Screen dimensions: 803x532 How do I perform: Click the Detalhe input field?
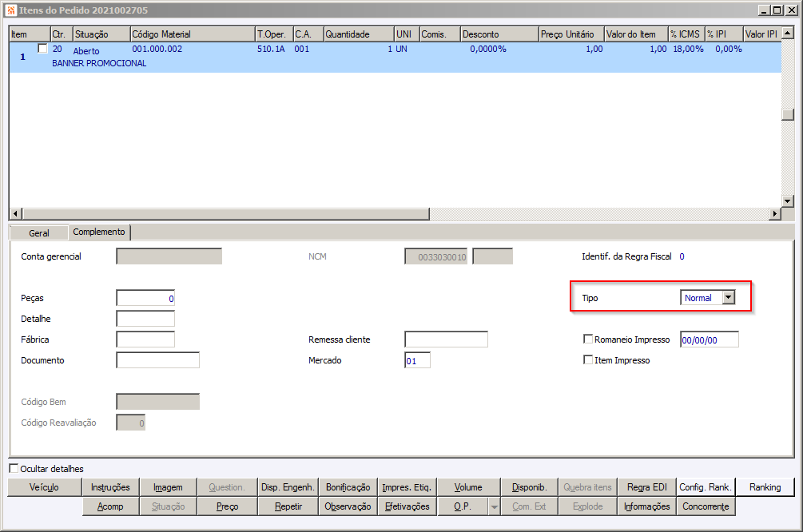[145, 319]
